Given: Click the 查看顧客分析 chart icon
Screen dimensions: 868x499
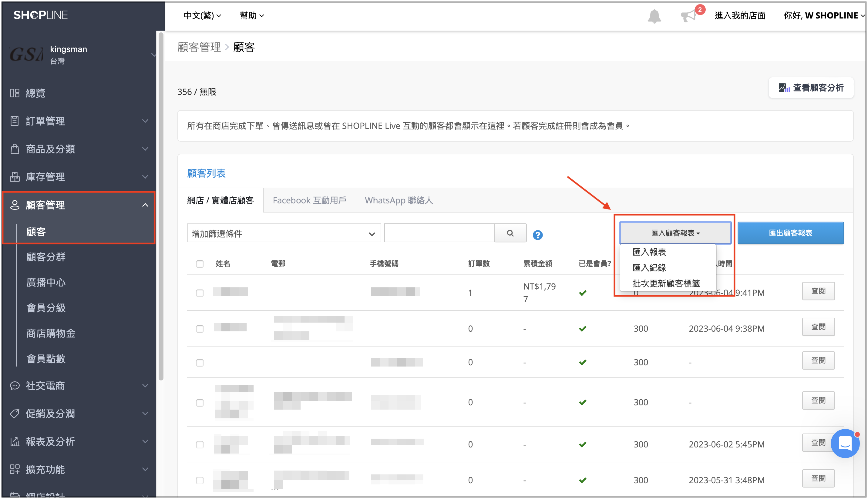Looking at the screenshot, I should click(x=784, y=88).
